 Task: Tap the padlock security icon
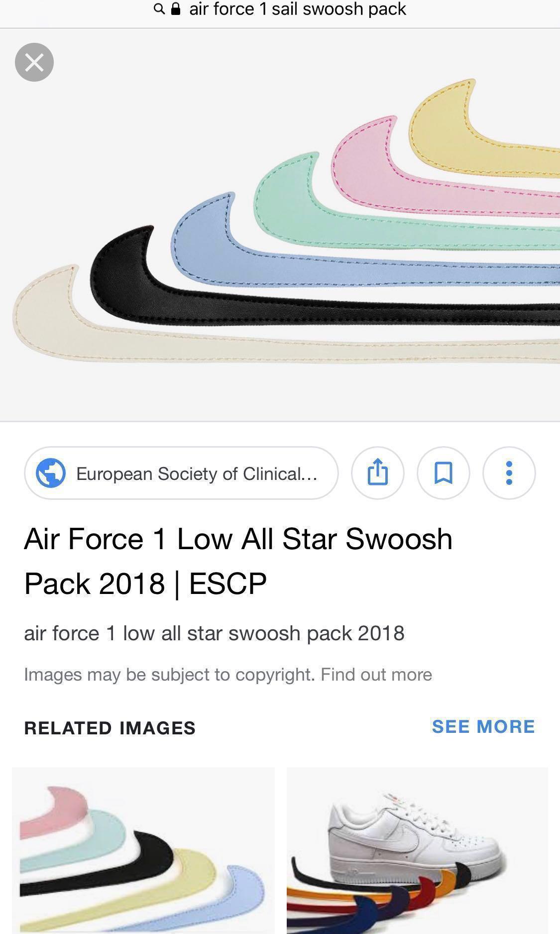tap(175, 9)
